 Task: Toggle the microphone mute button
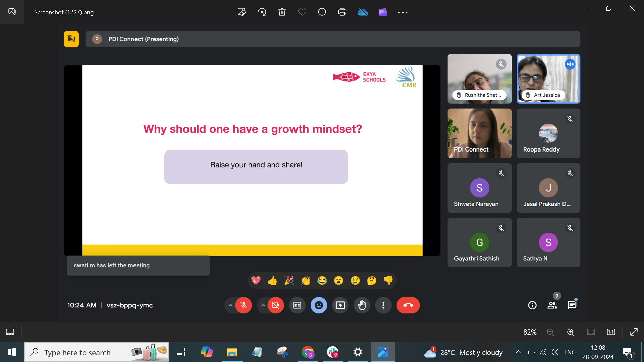(244, 305)
